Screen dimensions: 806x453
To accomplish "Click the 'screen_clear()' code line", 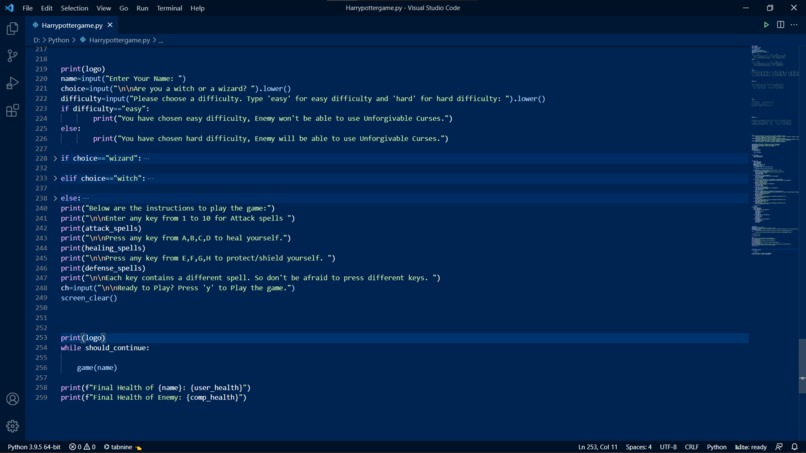I will pos(89,298).
